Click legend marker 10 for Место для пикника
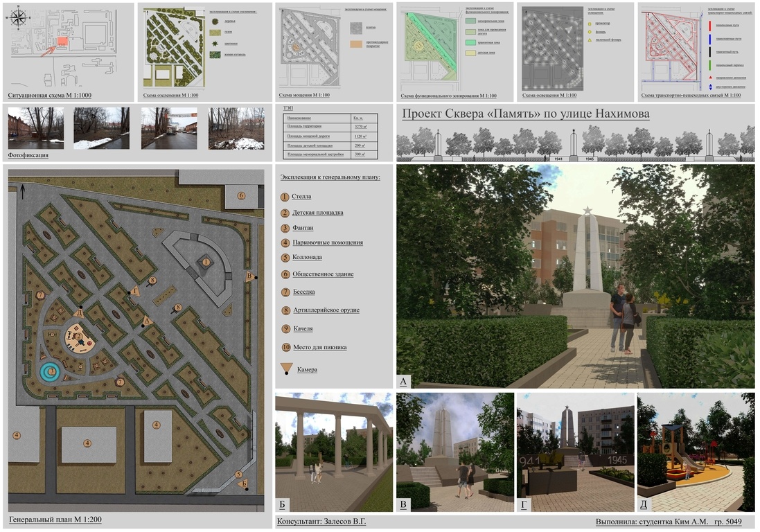The width and height of the screenshot is (760, 532). pyautogui.click(x=285, y=347)
